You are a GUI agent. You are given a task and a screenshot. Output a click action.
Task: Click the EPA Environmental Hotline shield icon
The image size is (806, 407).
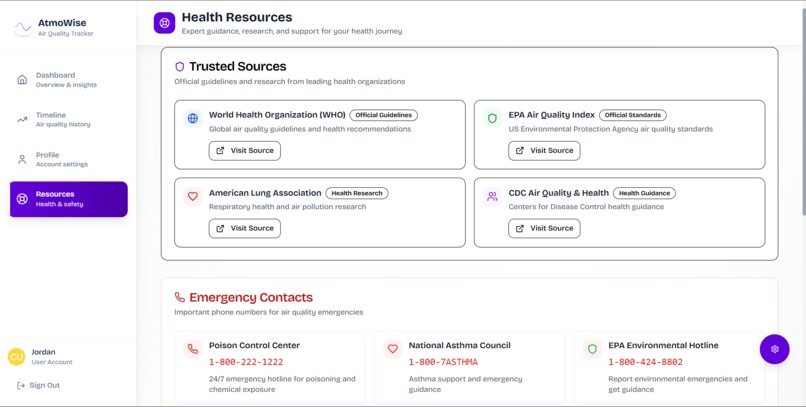tap(592, 349)
